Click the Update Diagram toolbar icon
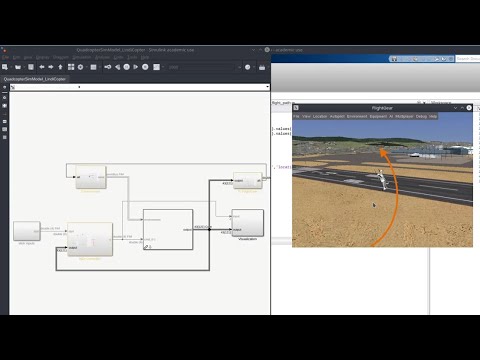The width and height of the screenshot is (480, 360). click(108, 67)
